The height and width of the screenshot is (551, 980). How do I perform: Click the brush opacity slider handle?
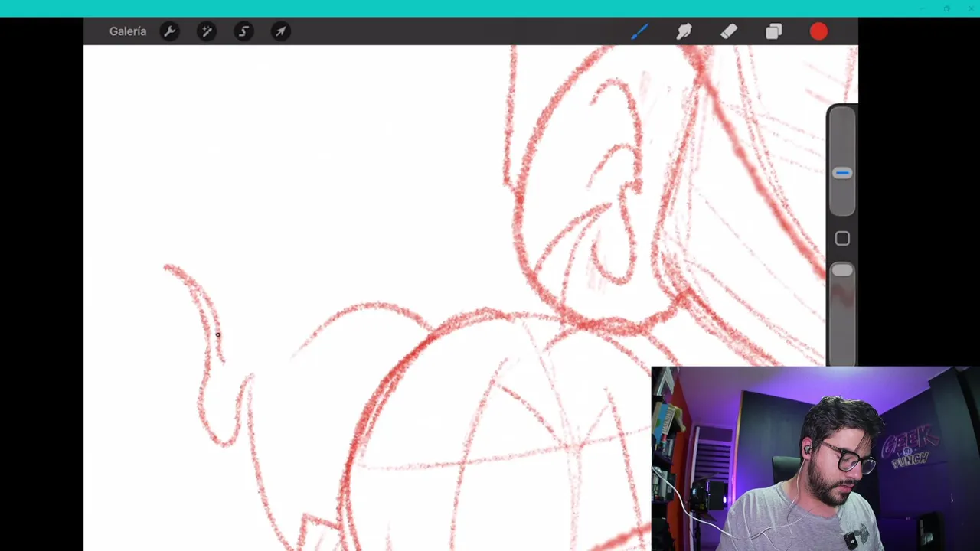click(842, 270)
